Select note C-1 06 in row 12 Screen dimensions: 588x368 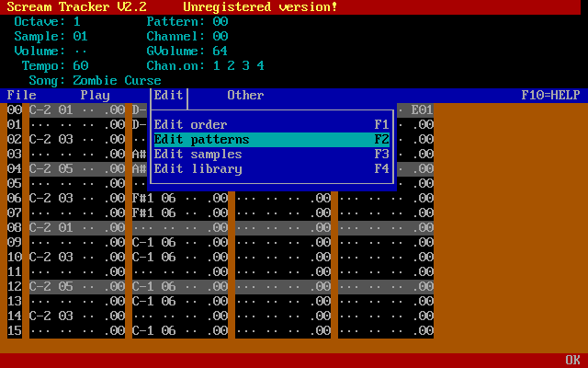point(153,286)
